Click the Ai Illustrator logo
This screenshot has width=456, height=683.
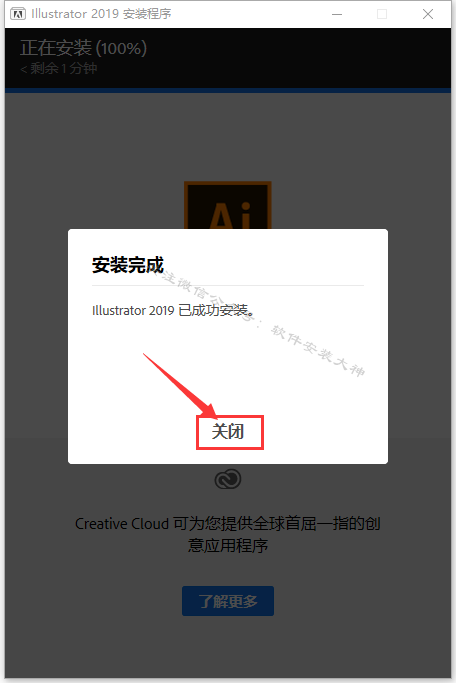click(228, 205)
